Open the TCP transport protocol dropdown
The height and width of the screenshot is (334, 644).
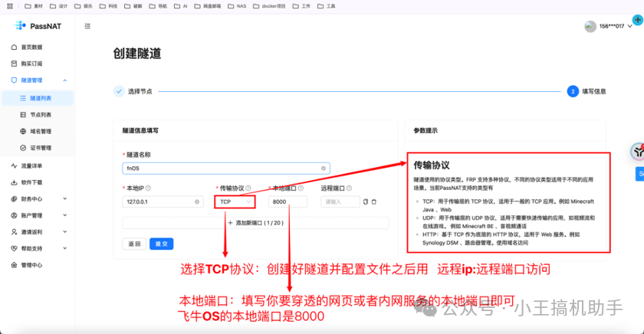pyautogui.click(x=235, y=201)
